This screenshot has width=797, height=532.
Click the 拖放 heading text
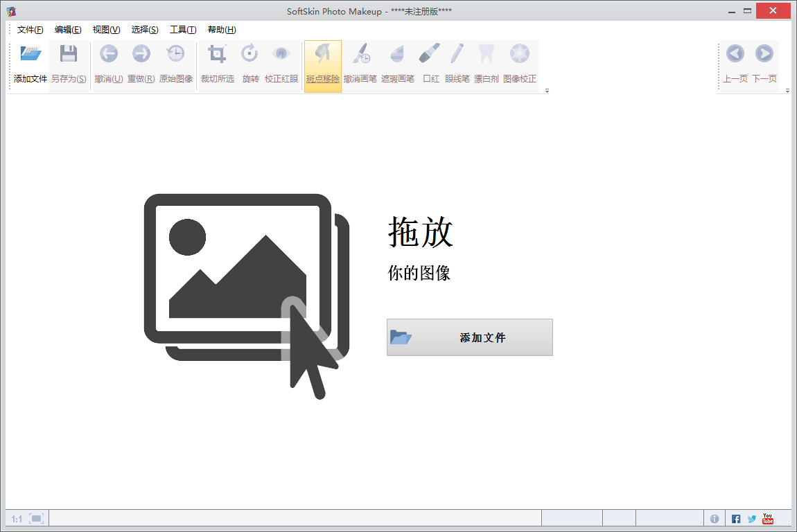421,232
